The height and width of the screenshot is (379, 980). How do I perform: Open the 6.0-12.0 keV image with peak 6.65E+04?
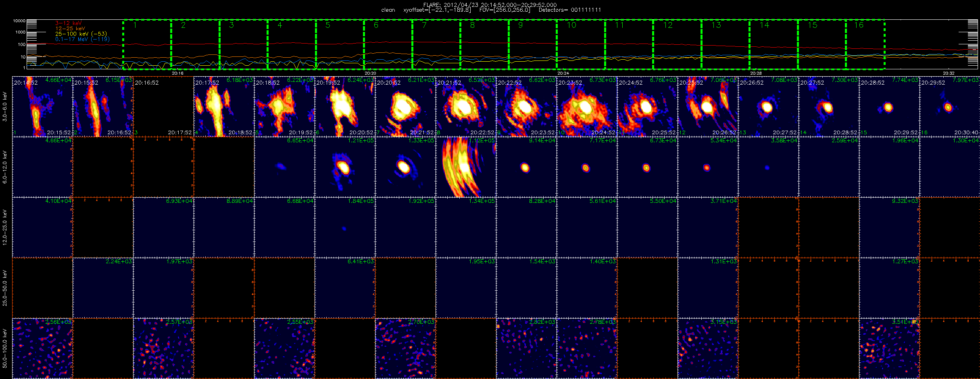click(284, 167)
